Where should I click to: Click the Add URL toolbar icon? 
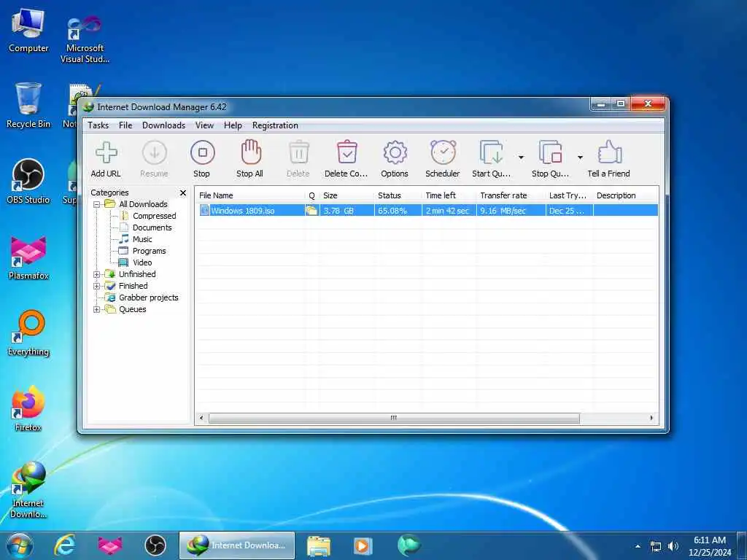106,153
